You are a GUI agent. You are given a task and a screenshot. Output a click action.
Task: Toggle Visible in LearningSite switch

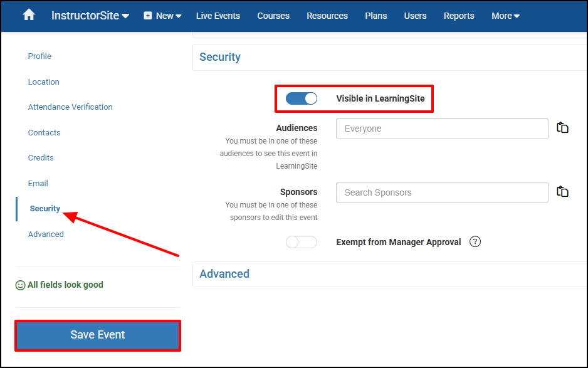click(302, 98)
